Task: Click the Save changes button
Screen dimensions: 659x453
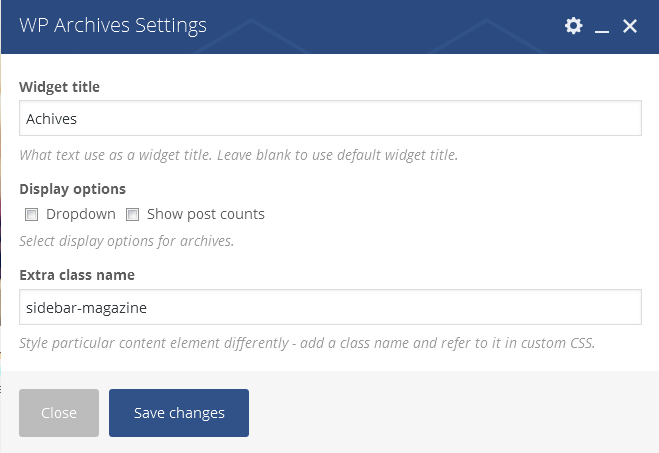Action: coord(179,413)
